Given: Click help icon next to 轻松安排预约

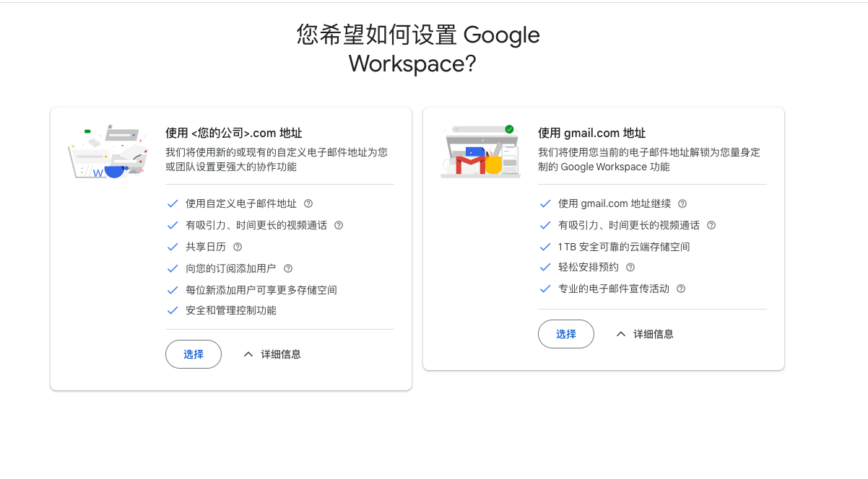Looking at the screenshot, I should coord(630,267).
